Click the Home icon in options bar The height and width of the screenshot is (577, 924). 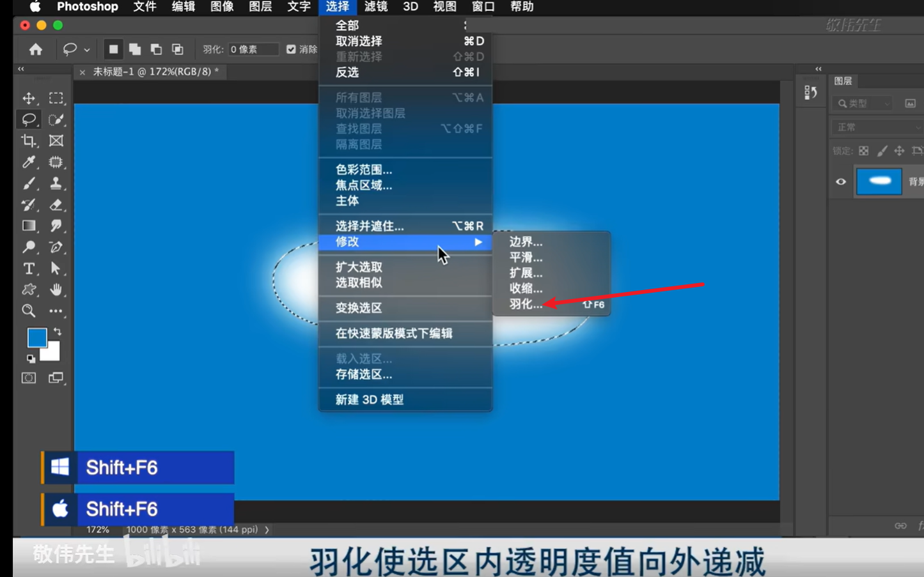click(36, 49)
